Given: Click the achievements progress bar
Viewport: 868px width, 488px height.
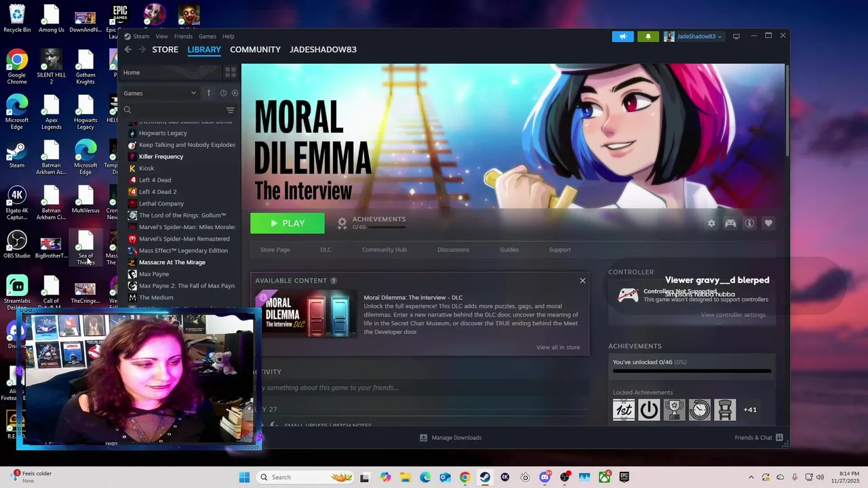Looking at the screenshot, I should (692, 371).
